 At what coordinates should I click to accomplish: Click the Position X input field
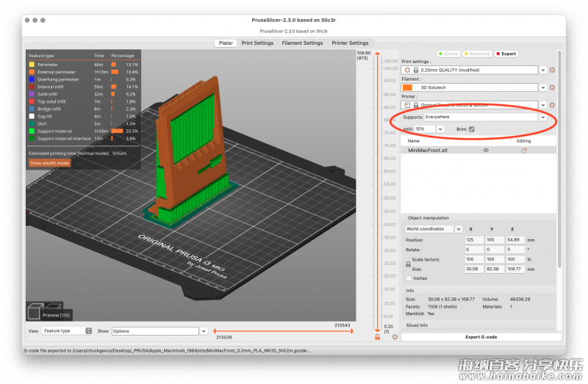473,240
